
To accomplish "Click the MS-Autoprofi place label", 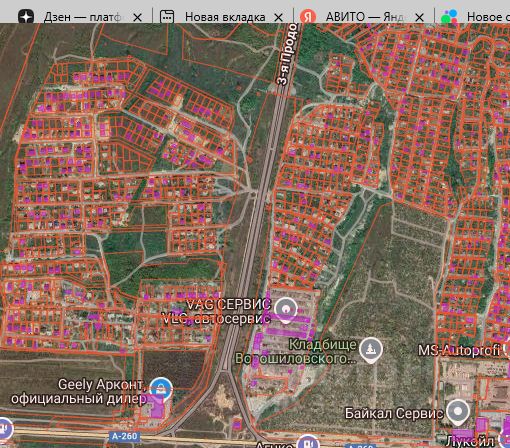I will [459, 350].
